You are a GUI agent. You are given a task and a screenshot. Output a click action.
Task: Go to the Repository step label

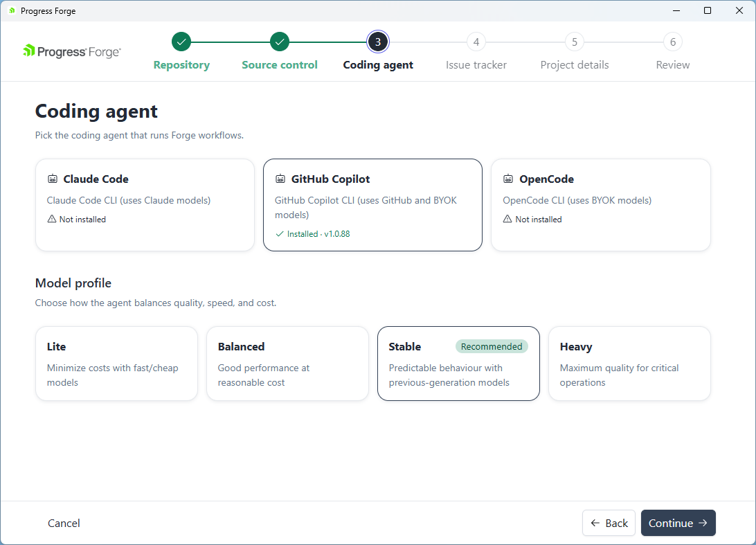pyautogui.click(x=181, y=65)
